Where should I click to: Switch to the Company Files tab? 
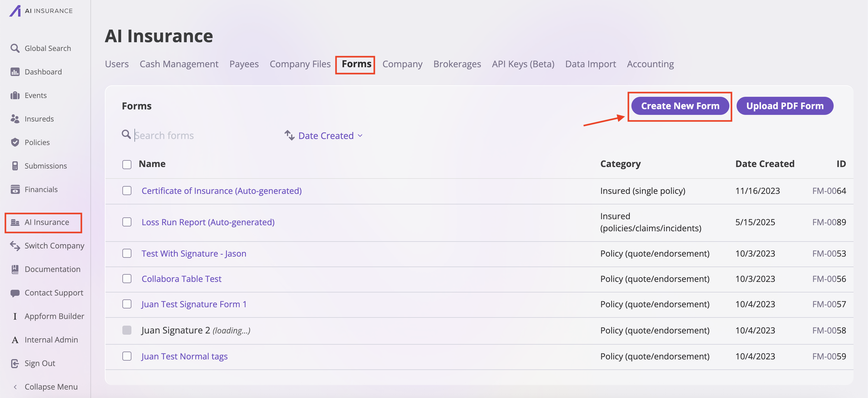pos(300,64)
